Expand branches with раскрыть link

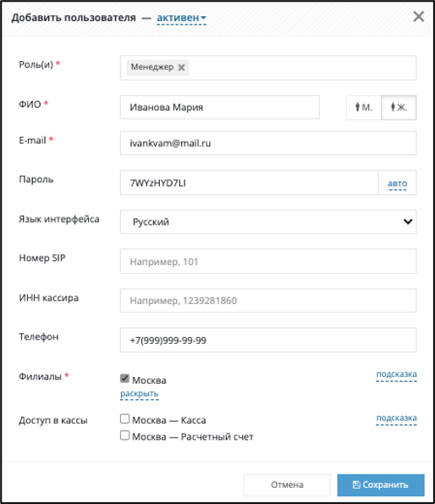pyautogui.click(x=140, y=394)
